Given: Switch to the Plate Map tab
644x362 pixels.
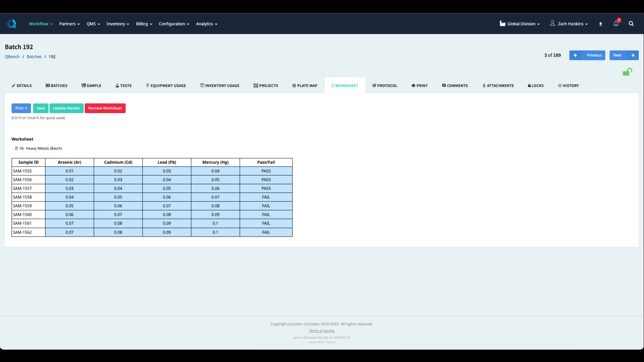Looking at the screenshot, I should coord(305,85).
